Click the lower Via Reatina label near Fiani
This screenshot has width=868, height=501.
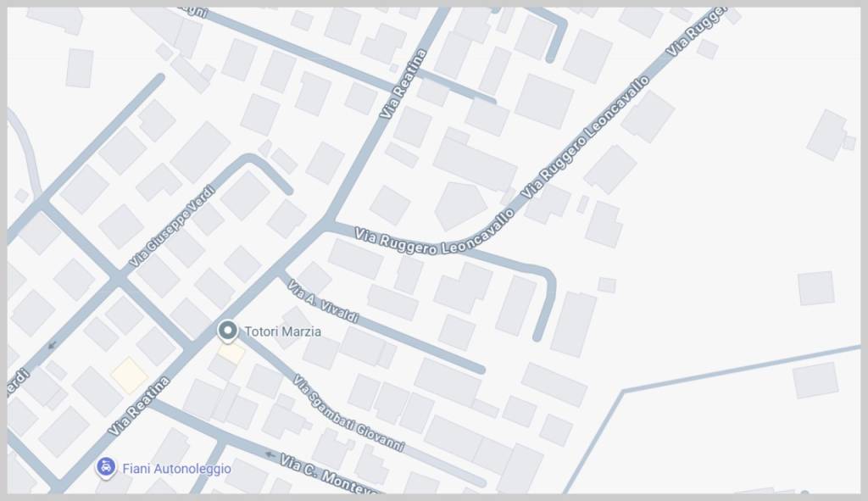point(139,406)
